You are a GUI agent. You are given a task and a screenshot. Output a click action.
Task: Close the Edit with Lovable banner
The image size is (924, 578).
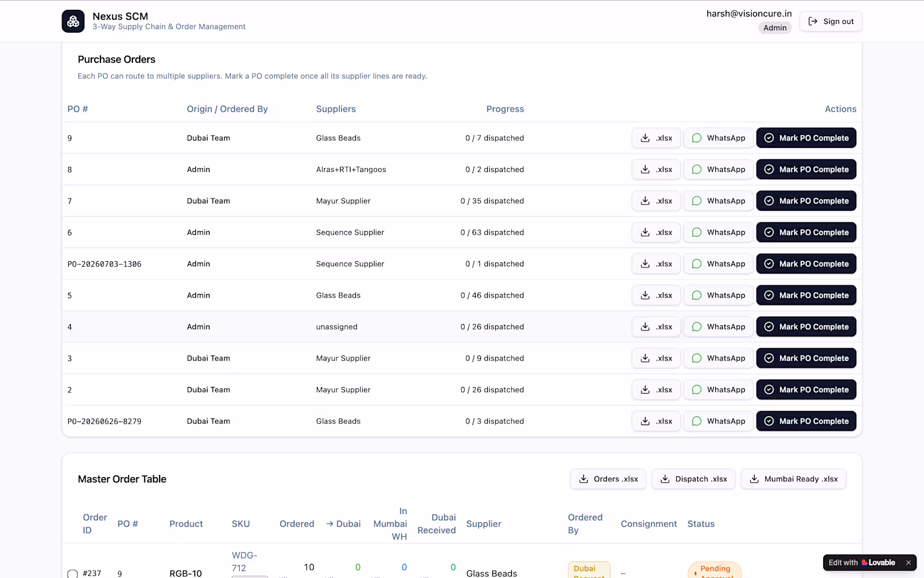908,563
